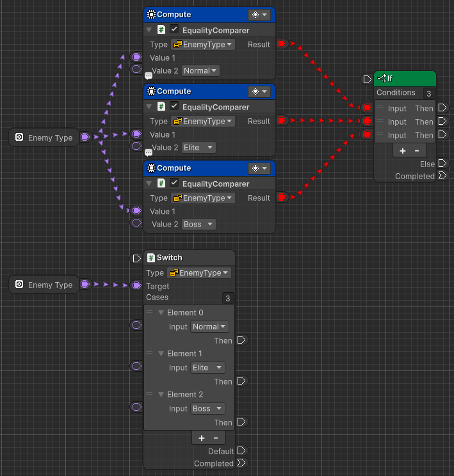Collapse EqualityComparer foldout in Normal Compute node
454x476 pixels.
tap(149, 30)
